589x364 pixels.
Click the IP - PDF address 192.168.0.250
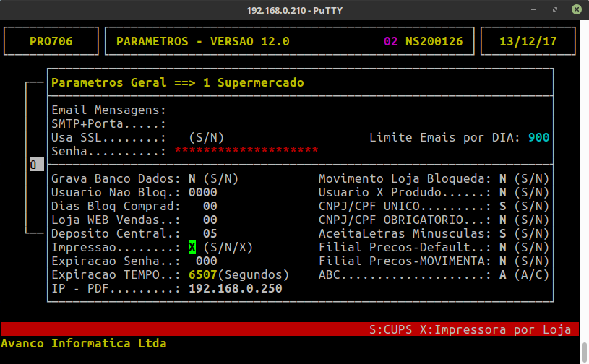[x=235, y=288]
